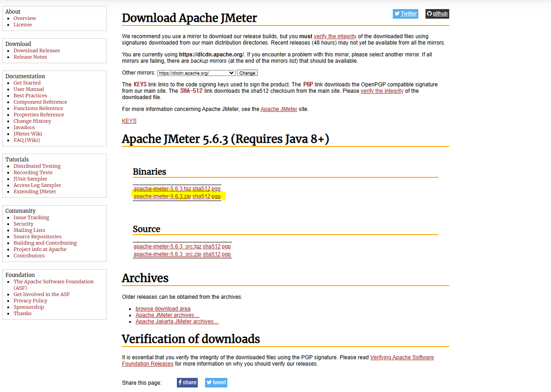Screen dimensions: 551x392
Task: Open the github button at top
Action: pyautogui.click(x=437, y=14)
